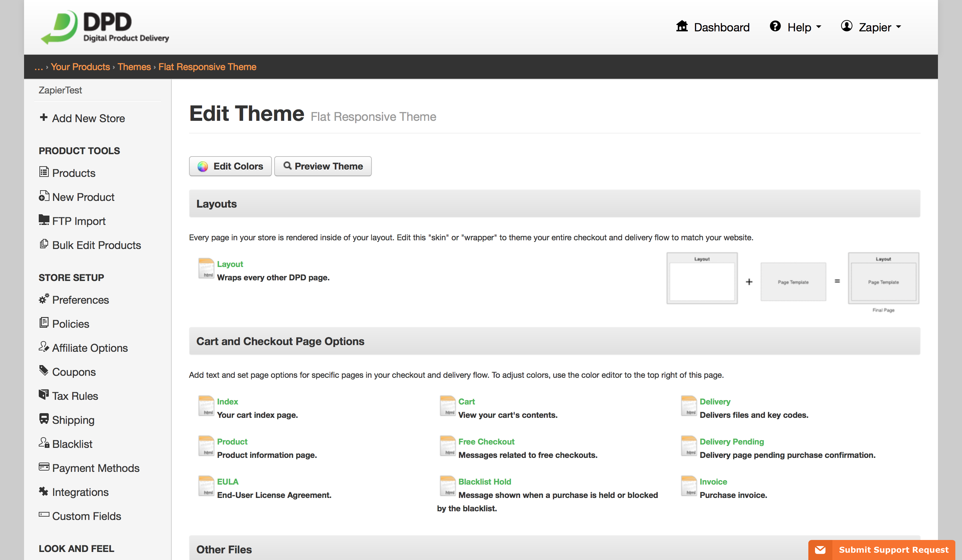Click the Tax Rules icon
The image size is (962, 560).
coord(44,395)
